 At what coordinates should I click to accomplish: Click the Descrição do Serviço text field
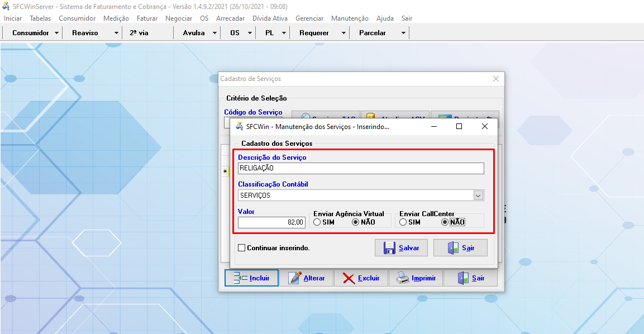click(360, 168)
